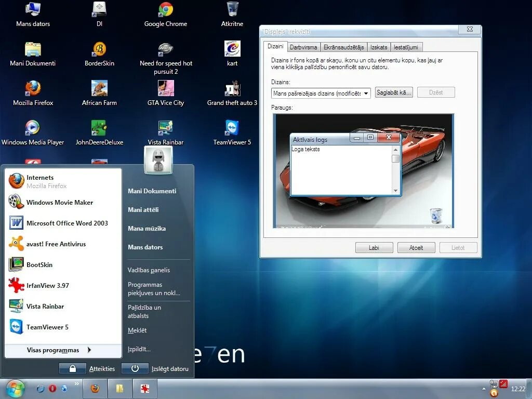This screenshot has width=532, height=399.
Task: Click the Atteikties log off button
Action: coord(87,368)
